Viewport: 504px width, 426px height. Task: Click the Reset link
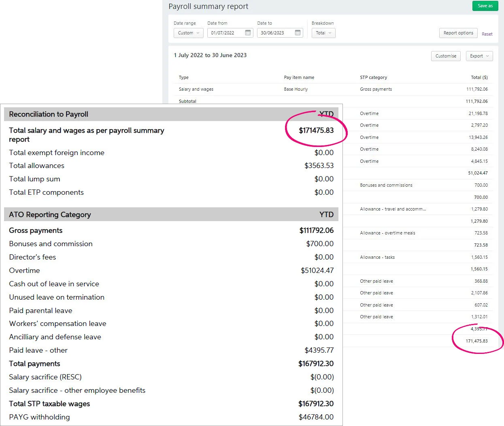pyautogui.click(x=487, y=34)
